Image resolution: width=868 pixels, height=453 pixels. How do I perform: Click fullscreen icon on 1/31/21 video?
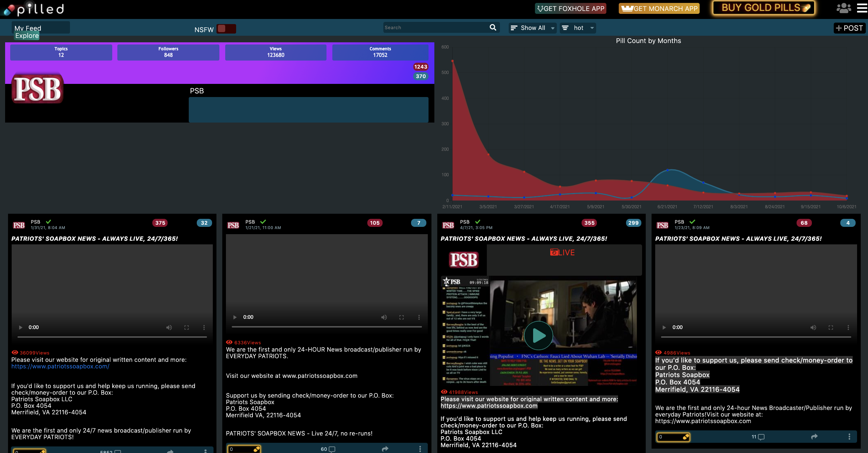click(x=187, y=328)
